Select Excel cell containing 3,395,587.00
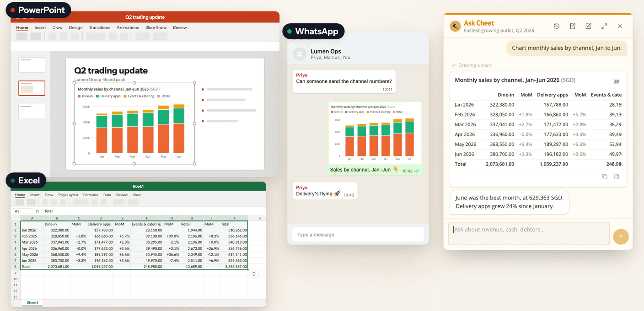644x311 pixels. tap(234, 266)
